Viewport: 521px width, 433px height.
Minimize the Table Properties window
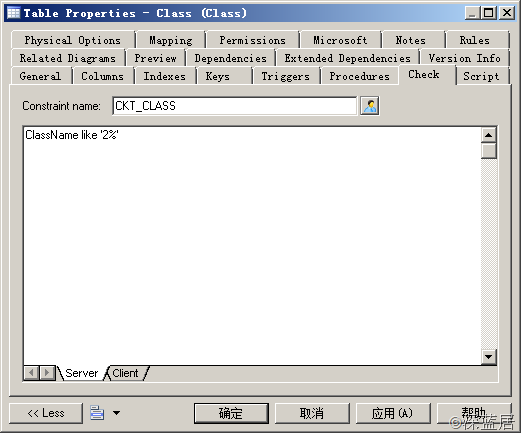tap(472, 13)
